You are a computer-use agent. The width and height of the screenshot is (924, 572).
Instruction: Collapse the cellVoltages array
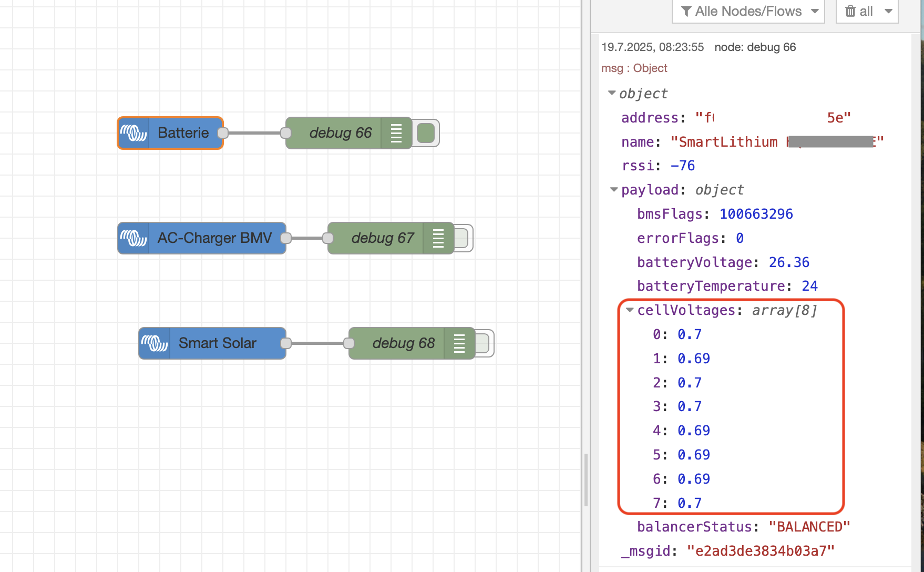tap(630, 310)
